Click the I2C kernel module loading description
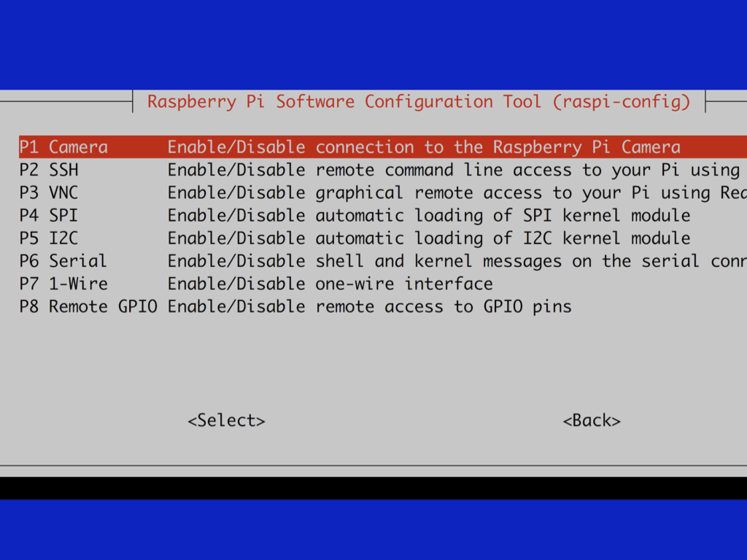Screen dimensions: 747x560 click(x=429, y=238)
